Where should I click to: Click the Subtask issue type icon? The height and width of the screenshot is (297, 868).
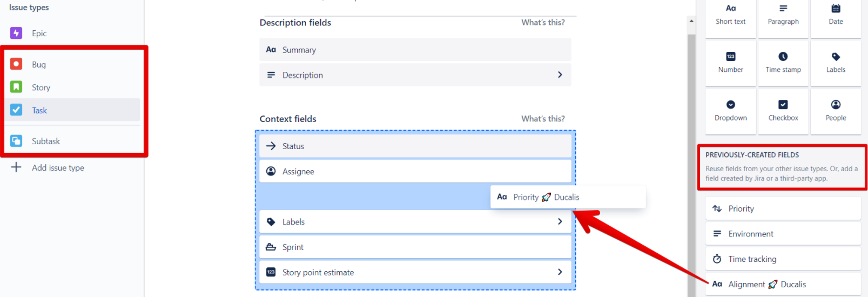coord(16,141)
